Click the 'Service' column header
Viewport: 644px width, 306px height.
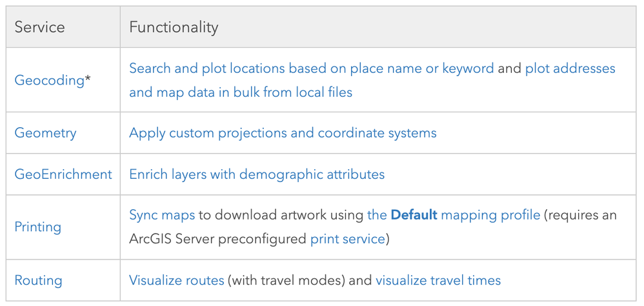click(x=39, y=28)
